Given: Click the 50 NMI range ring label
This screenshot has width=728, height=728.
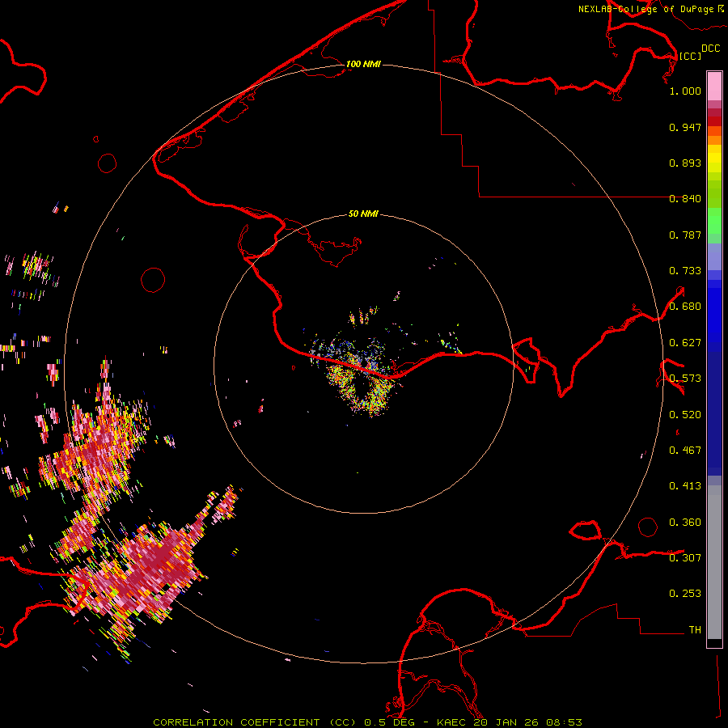Looking at the screenshot, I should 363,214.
